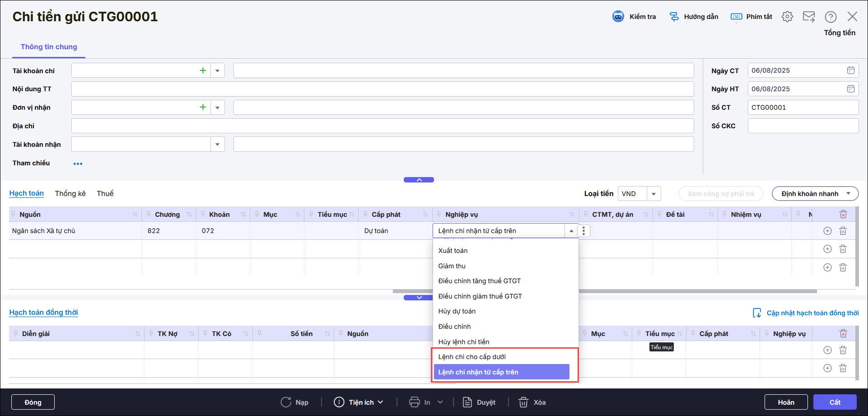Viewport: 868px width, 416px height.
Task: Expand the Loại tiền VND dropdown
Action: click(x=653, y=194)
